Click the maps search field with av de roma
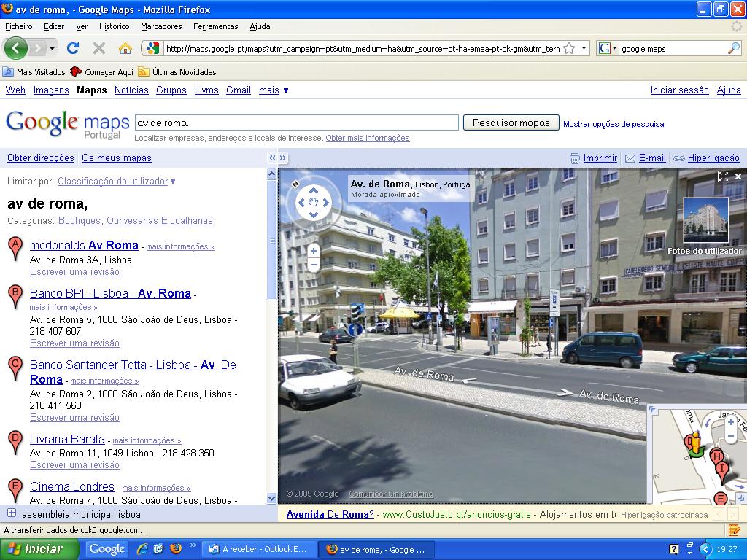The width and height of the screenshot is (747, 560). 297,122
